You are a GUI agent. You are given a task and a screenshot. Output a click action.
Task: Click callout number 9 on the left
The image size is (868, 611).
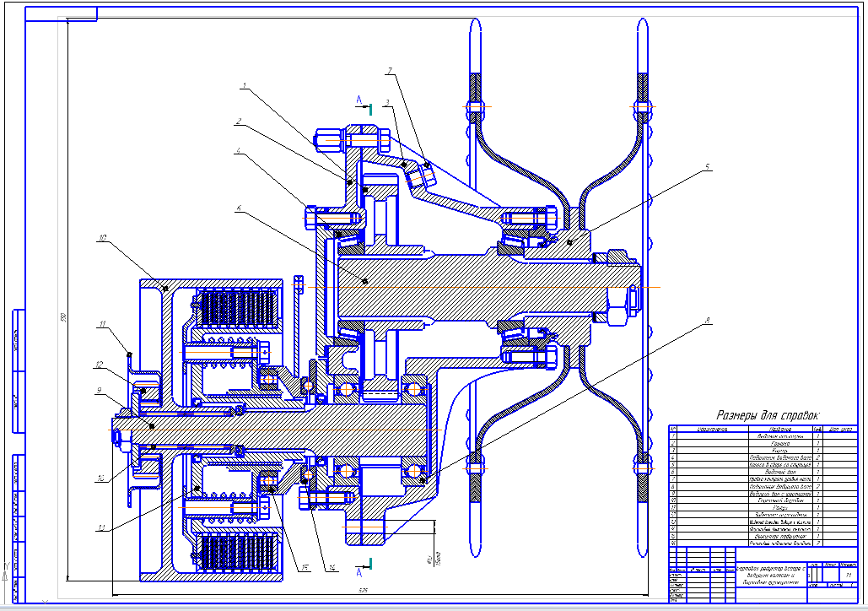click(x=98, y=390)
